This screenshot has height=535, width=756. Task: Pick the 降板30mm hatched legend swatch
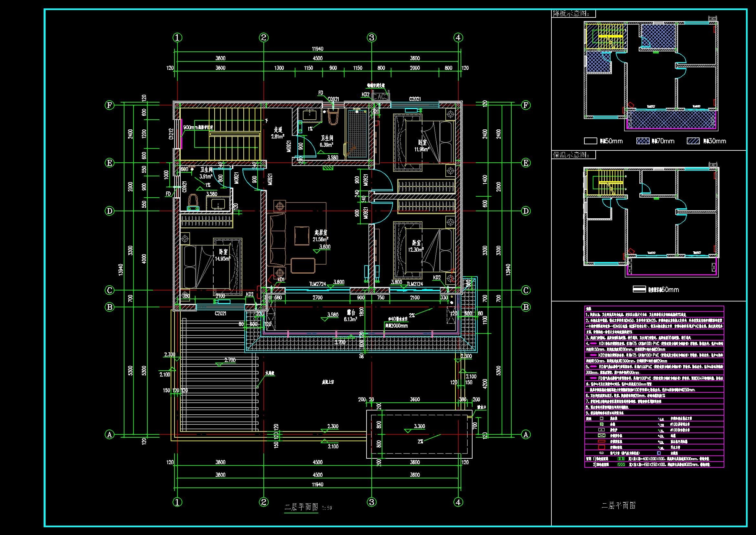693,141
